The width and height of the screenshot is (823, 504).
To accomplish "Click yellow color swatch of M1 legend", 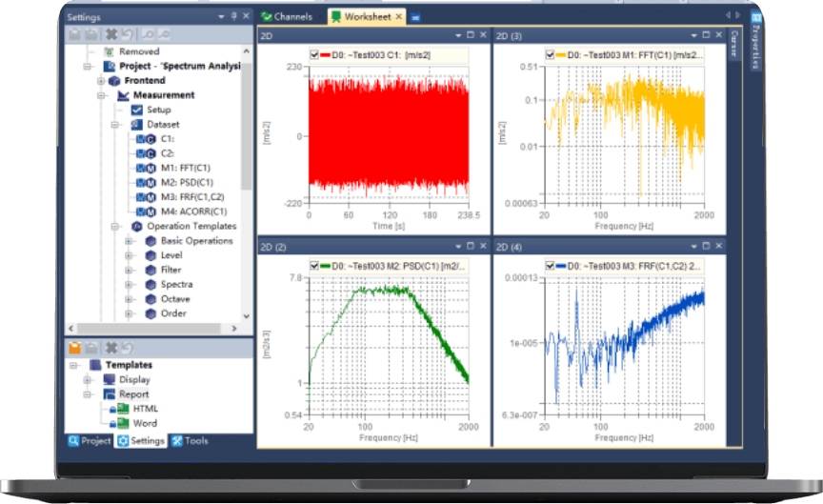I will pyautogui.click(x=560, y=54).
